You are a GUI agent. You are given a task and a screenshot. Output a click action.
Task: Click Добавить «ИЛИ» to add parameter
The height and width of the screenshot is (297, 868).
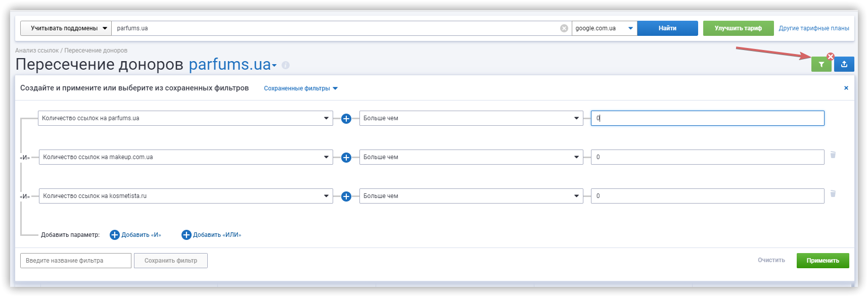pyautogui.click(x=211, y=235)
